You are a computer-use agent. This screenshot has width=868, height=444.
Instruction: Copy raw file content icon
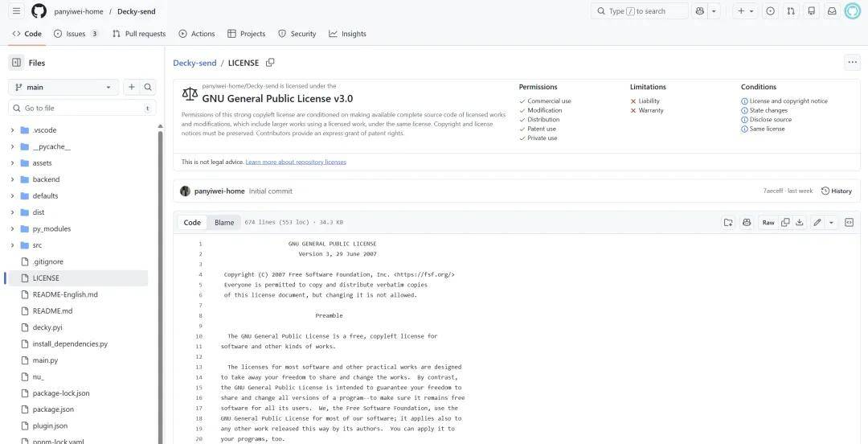785,223
